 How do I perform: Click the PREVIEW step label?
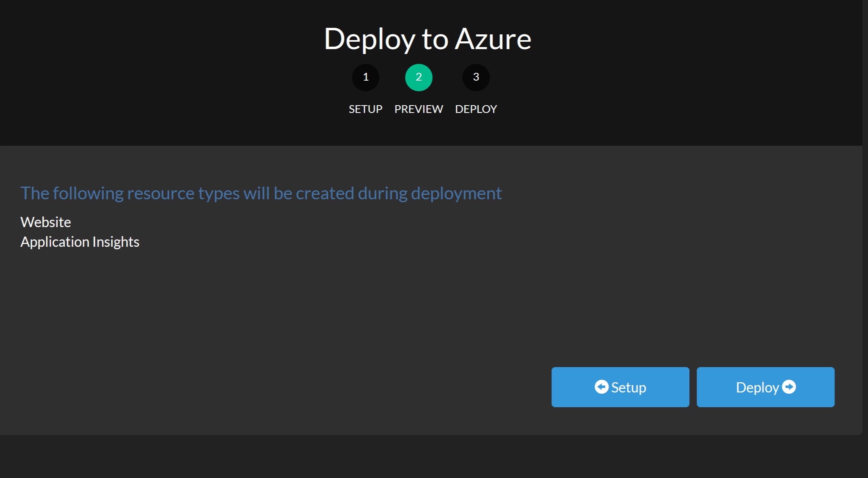tap(419, 109)
